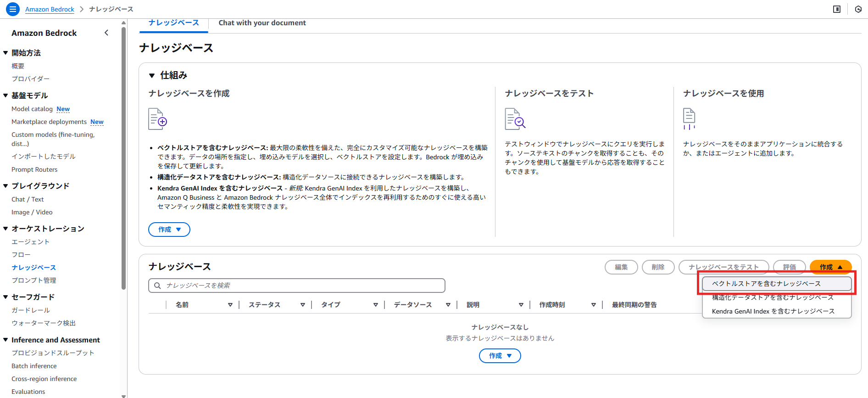Select ベクトルストアを含むナレッジベース menu option
The width and height of the screenshot is (868, 398).
click(777, 284)
